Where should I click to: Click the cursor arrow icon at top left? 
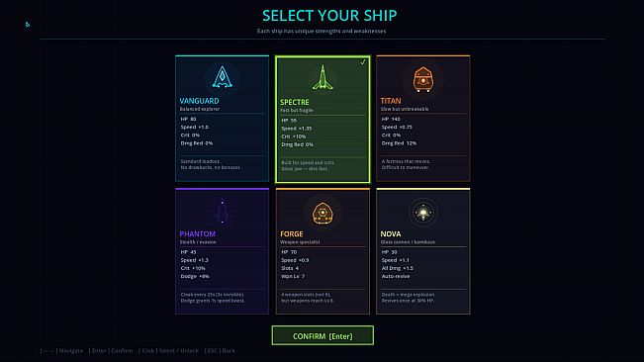(27, 25)
